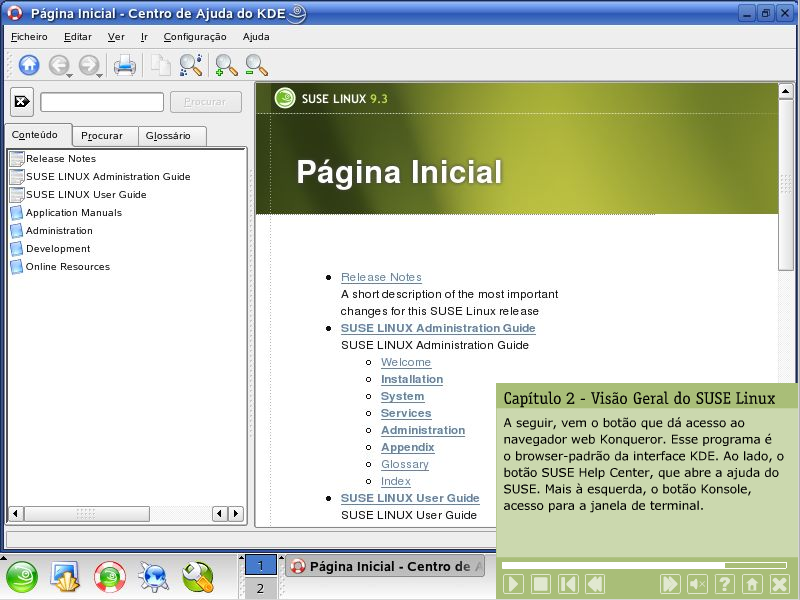Zoom out with the magnifier minus icon
The height and width of the screenshot is (600, 800).
click(256, 65)
